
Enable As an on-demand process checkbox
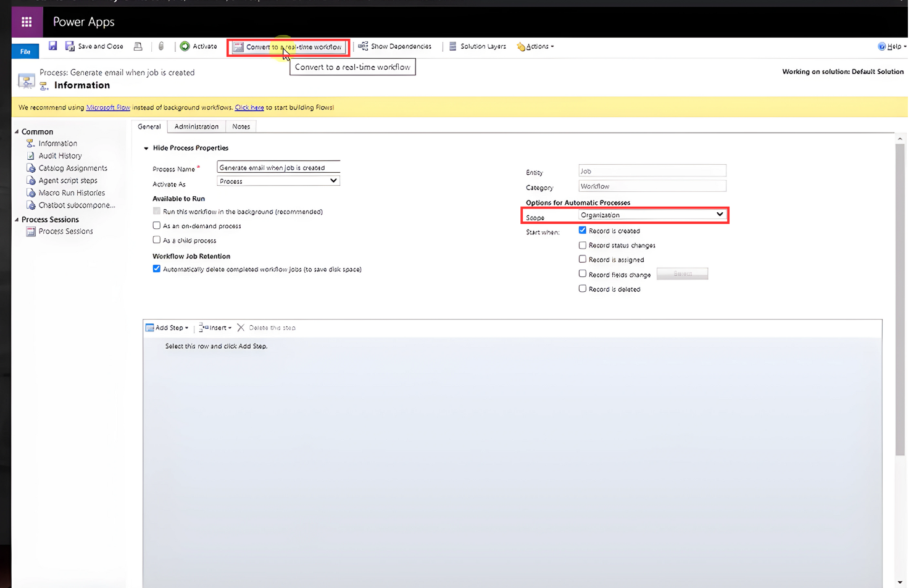(x=157, y=225)
